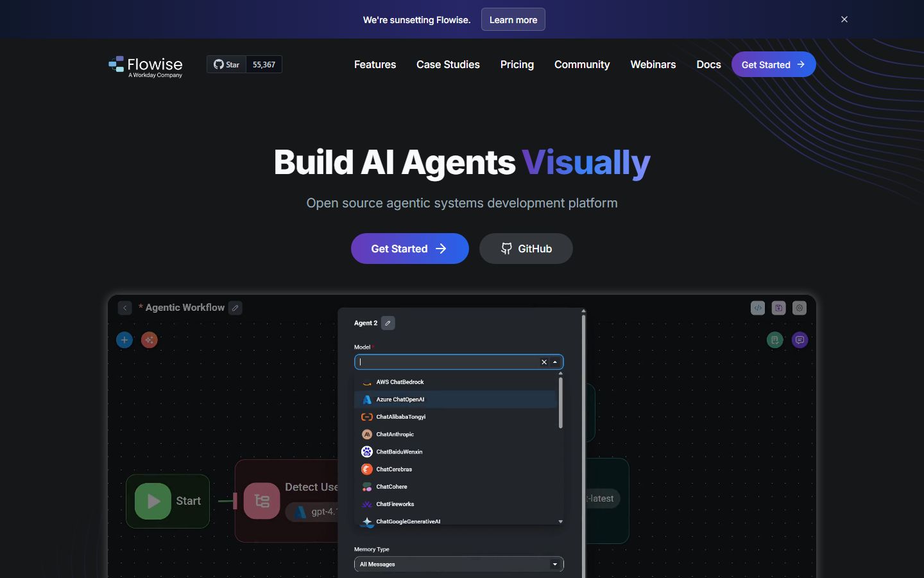Click the GitHub Star button
Image resolution: width=924 pixels, height=578 pixels.
coord(227,64)
